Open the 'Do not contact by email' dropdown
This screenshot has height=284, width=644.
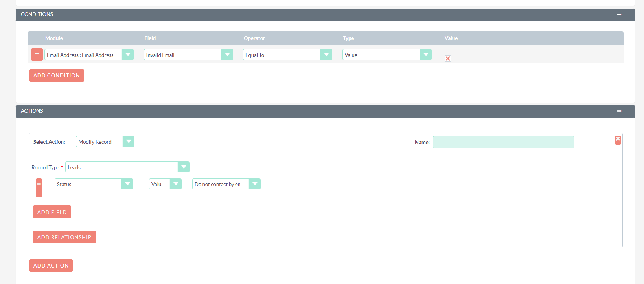coord(226,184)
